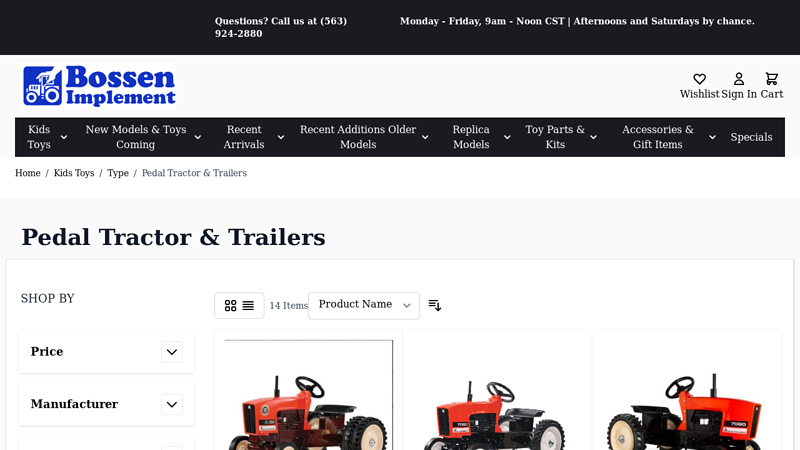Open the Toy Parts & Kits menu
Image resolution: width=800 pixels, height=450 pixels.
click(555, 137)
